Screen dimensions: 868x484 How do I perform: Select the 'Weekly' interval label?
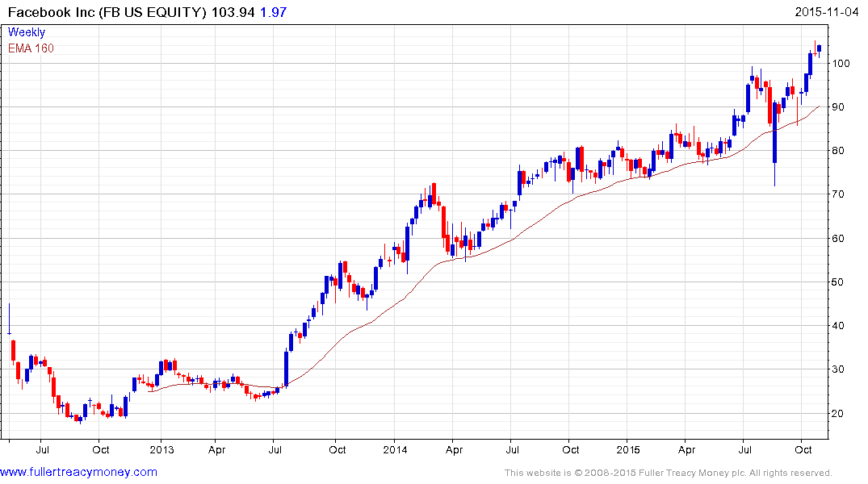pos(27,32)
